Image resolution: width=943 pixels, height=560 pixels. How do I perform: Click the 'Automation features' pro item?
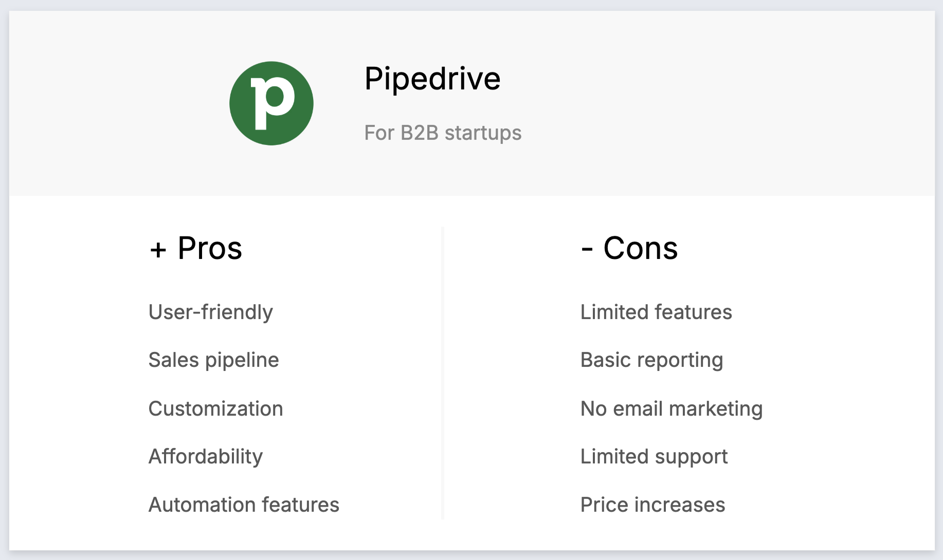coord(244,505)
